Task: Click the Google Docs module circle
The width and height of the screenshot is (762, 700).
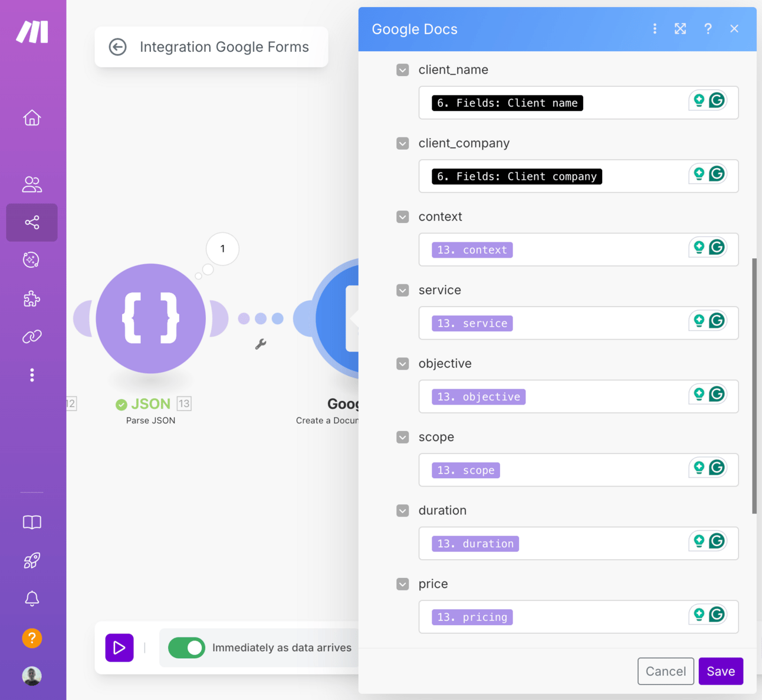Action: pyautogui.click(x=336, y=318)
